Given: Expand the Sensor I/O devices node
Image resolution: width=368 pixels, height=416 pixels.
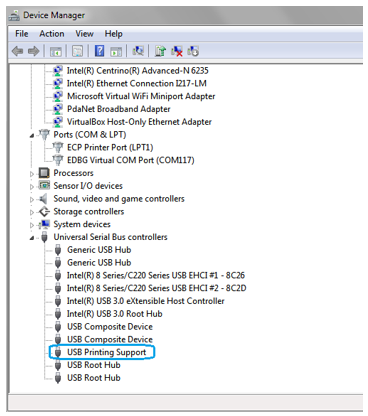Looking at the screenshot, I should click(32, 186).
